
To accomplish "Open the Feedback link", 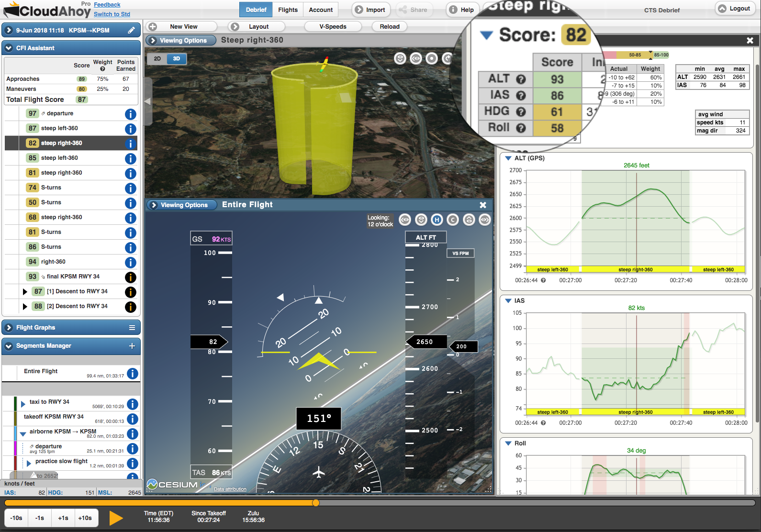I will [107, 5].
